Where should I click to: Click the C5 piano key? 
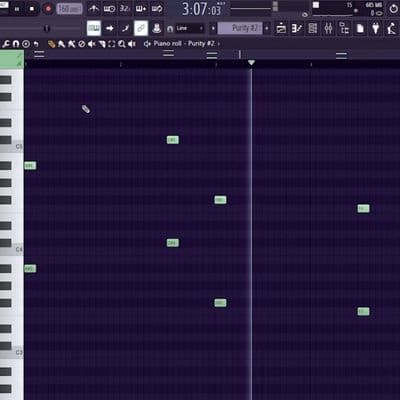coord(12,148)
